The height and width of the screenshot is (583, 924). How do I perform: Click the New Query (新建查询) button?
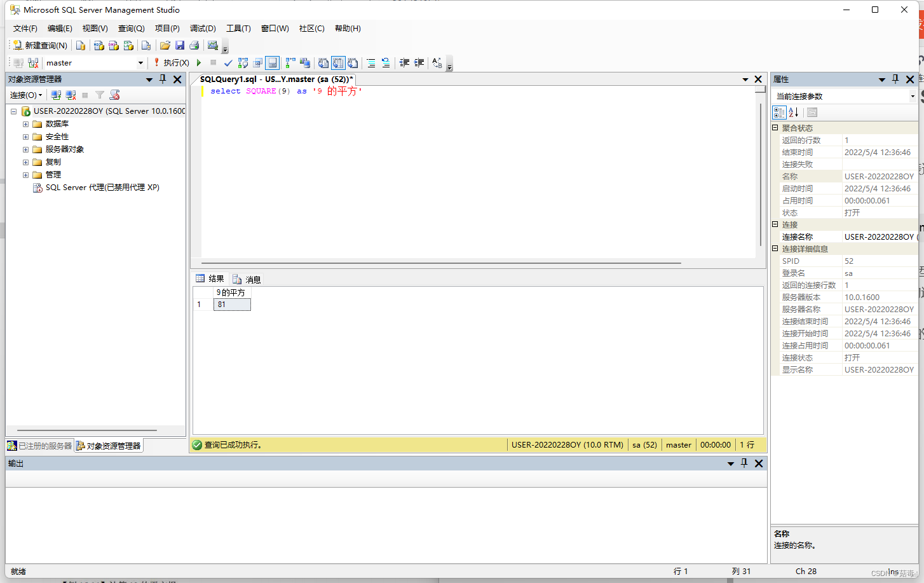[x=40, y=46]
